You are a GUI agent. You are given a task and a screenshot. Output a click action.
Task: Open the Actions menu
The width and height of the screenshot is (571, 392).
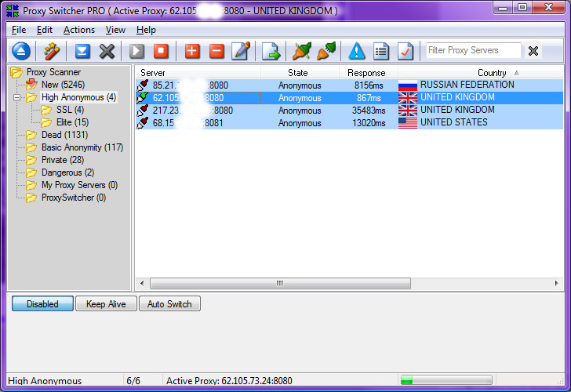click(79, 30)
